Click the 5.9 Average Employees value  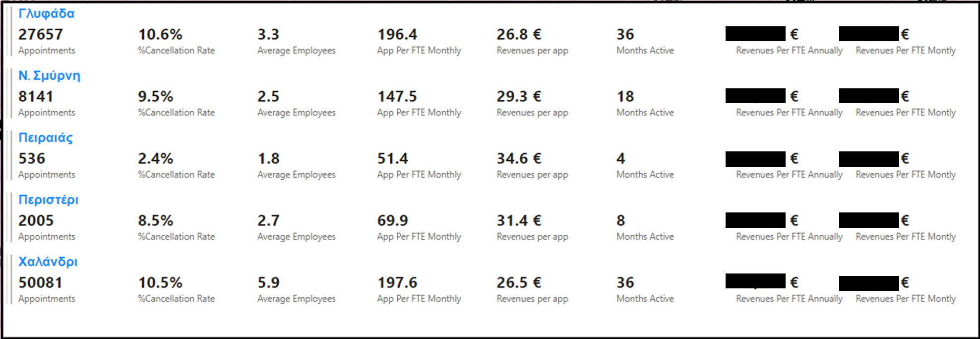(268, 282)
